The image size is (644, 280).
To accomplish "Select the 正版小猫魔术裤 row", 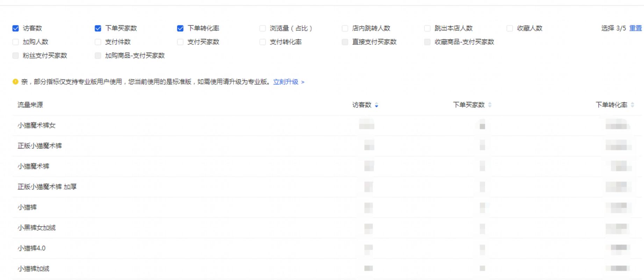I will (x=327, y=146).
